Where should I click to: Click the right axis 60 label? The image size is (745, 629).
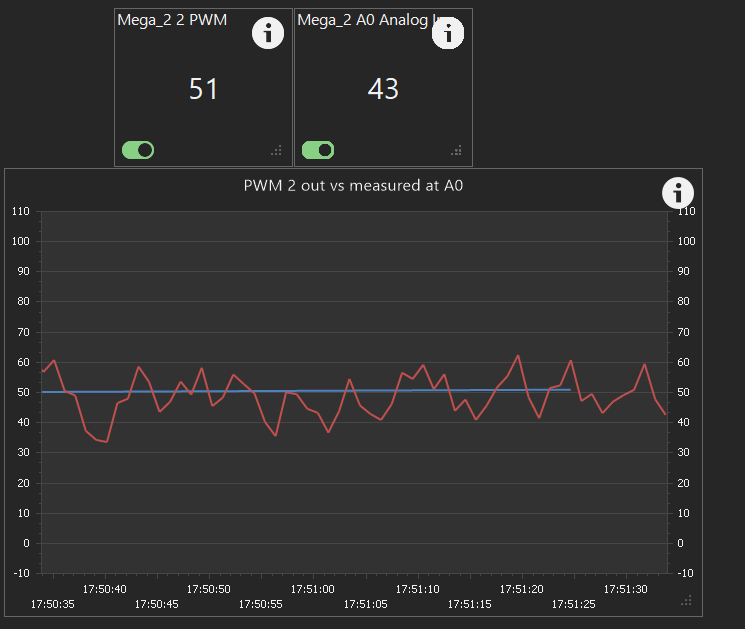pyautogui.click(x=683, y=362)
